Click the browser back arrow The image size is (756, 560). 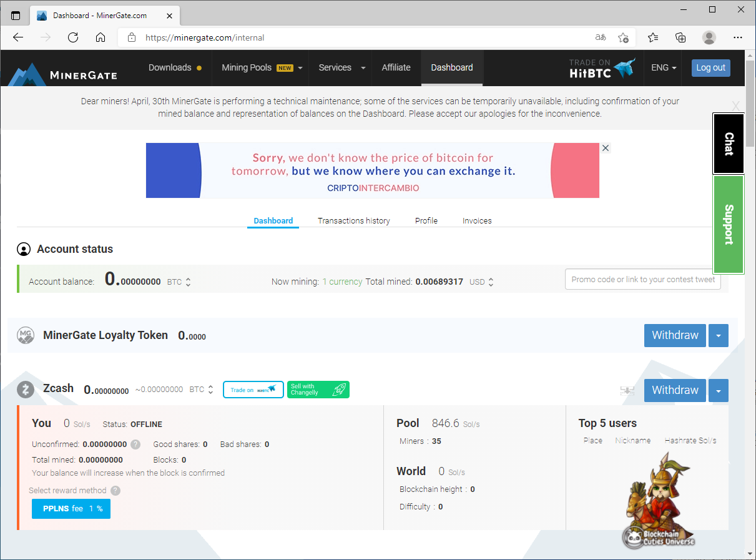pyautogui.click(x=18, y=37)
